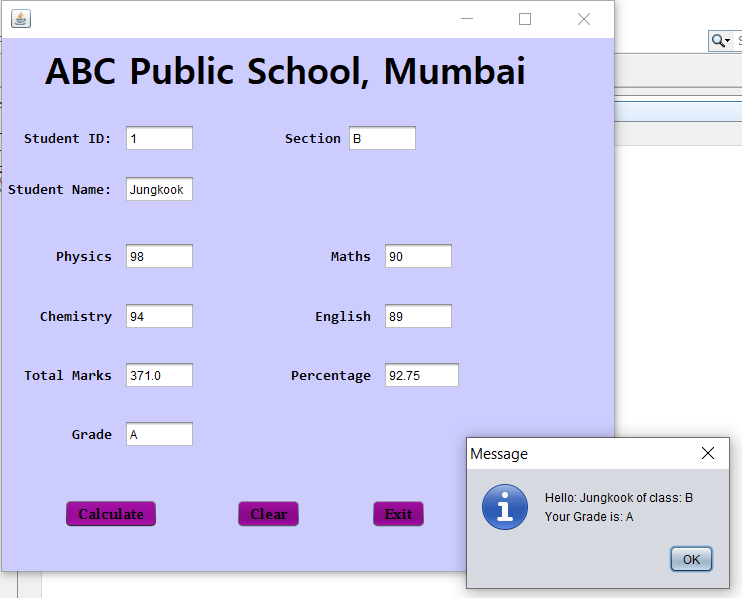This screenshot has height=598, width=742.
Task: Confirm the Message dialog with OK
Action: pyautogui.click(x=691, y=559)
